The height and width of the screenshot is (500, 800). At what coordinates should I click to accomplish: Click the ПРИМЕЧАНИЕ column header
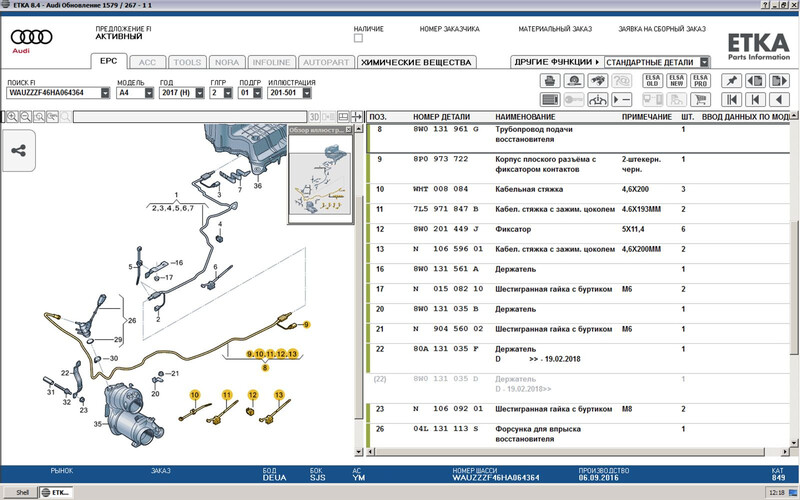[x=646, y=117]
